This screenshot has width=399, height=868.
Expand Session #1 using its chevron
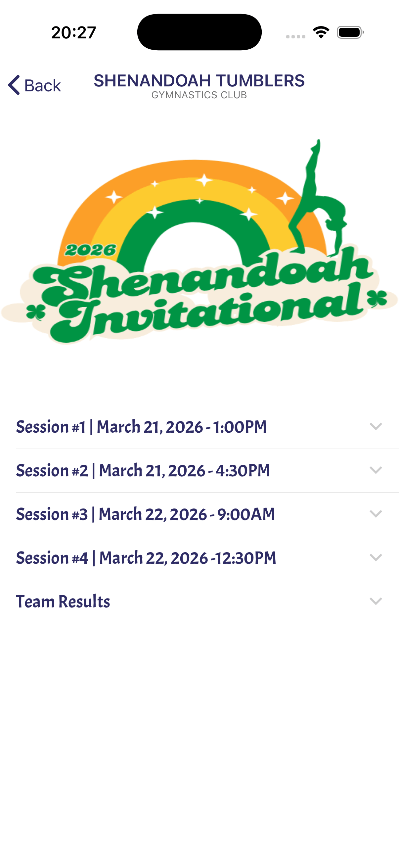pos(376,427)
